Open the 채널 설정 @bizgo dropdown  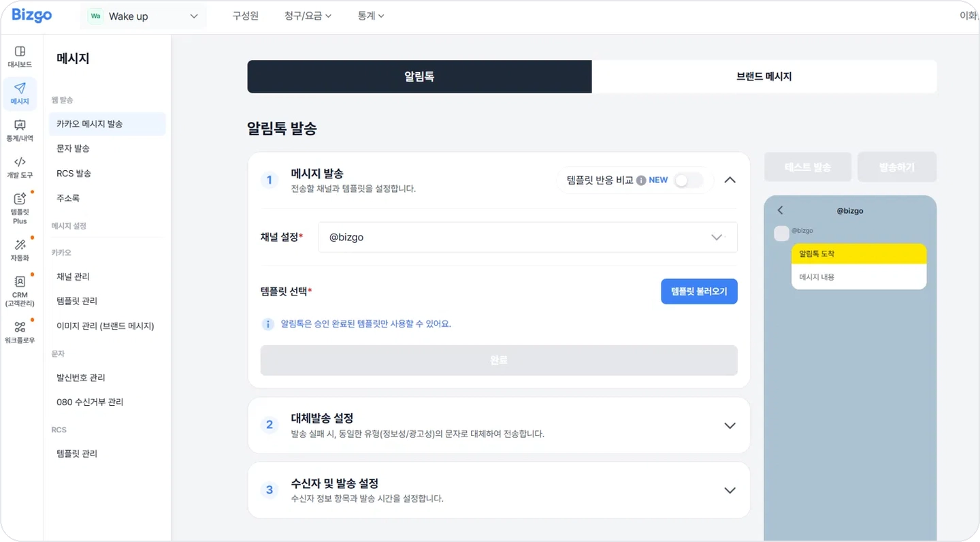[x=527, y=237]
